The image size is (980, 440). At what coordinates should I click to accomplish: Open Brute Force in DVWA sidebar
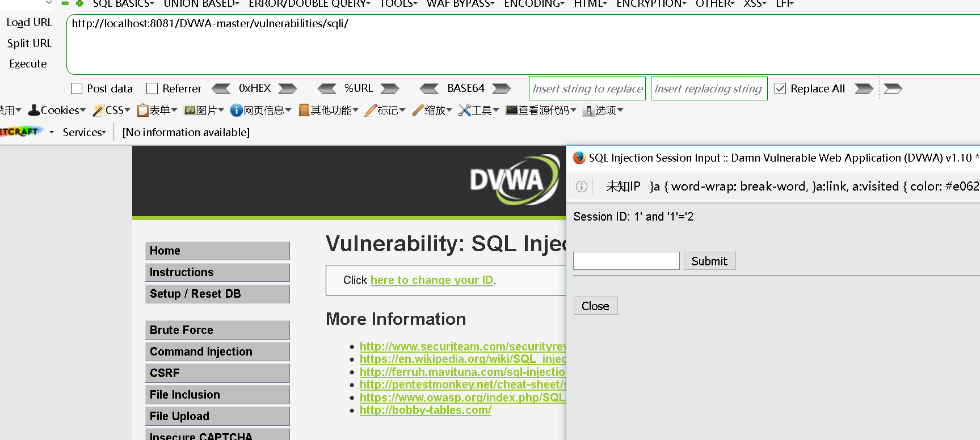click(217, 330)
